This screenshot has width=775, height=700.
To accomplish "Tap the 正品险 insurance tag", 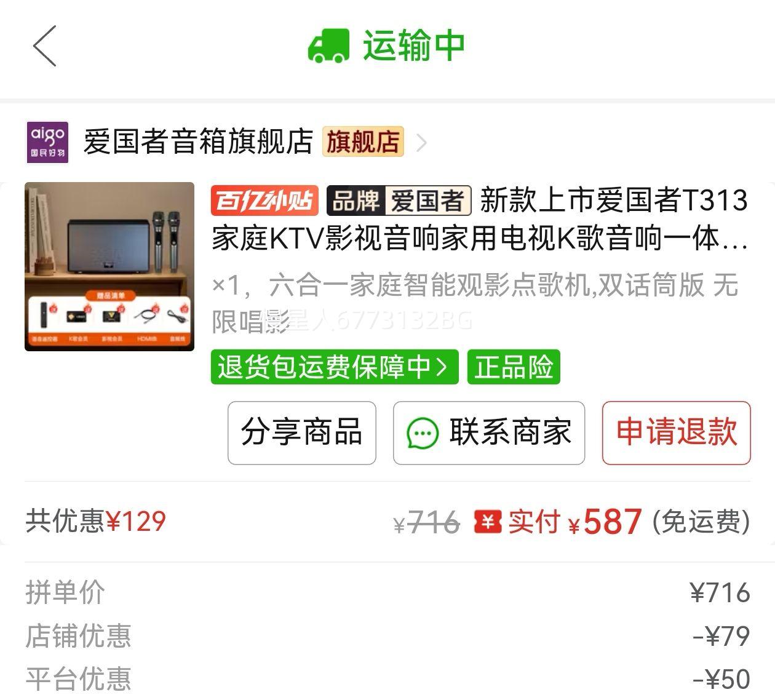I will point(514,367).
